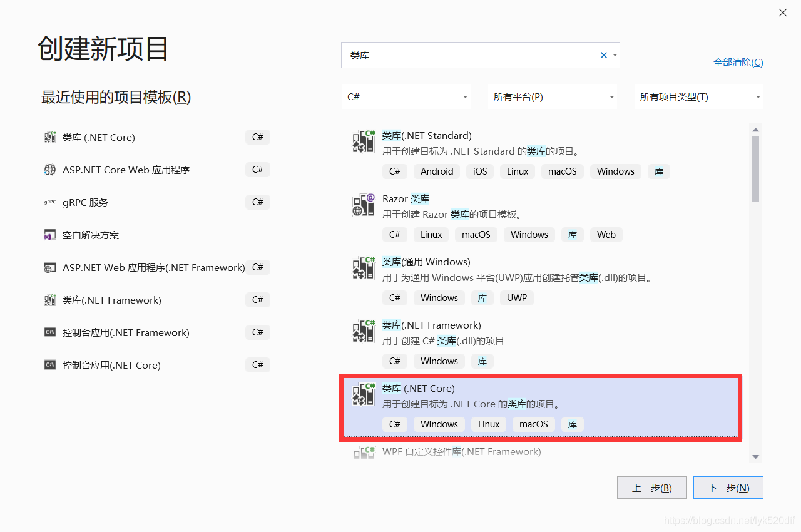801x532 pixels.
Task: Click the C# badge beside gRPC 服务
Action: pos(258,202)
